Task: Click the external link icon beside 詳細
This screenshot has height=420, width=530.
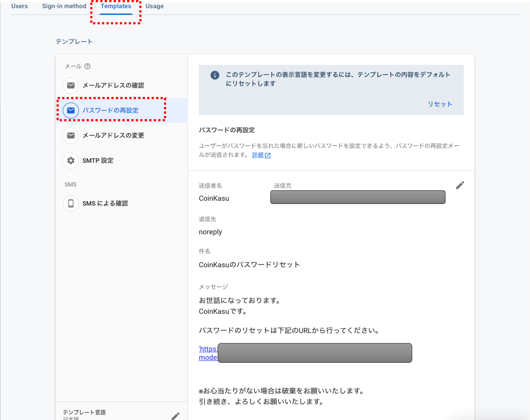Action: point(268,155)
